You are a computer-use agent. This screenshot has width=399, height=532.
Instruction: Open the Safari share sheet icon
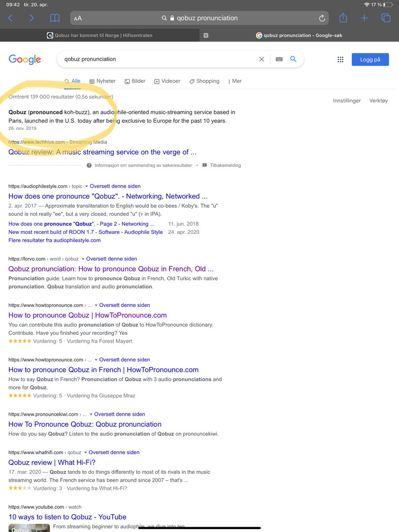(x=343, y=18)
